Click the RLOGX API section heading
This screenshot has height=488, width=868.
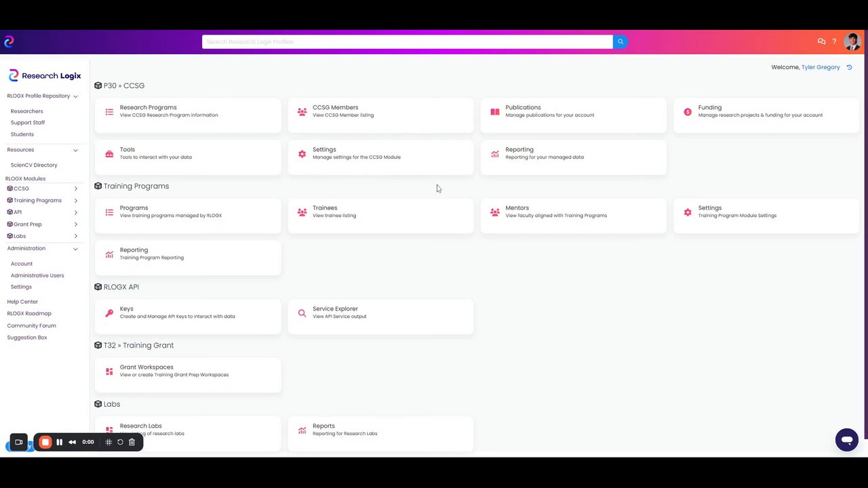tap(117, 287)
